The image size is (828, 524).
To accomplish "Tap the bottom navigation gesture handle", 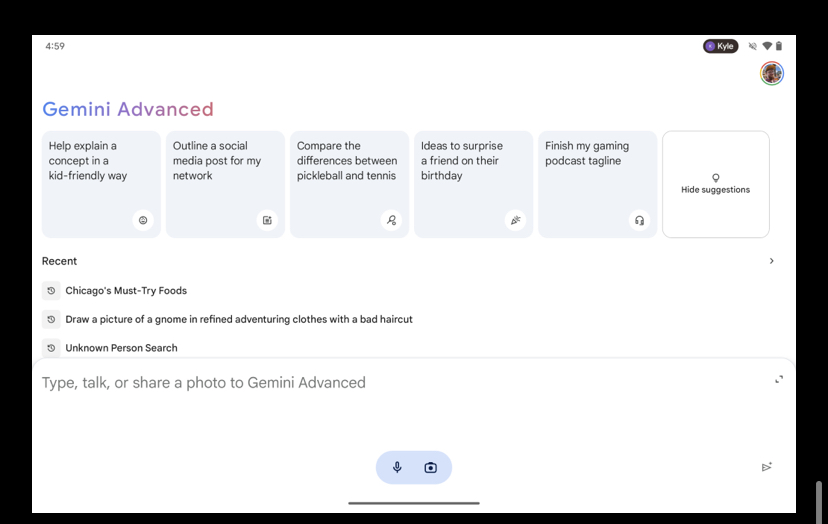I will coord(413,503).
